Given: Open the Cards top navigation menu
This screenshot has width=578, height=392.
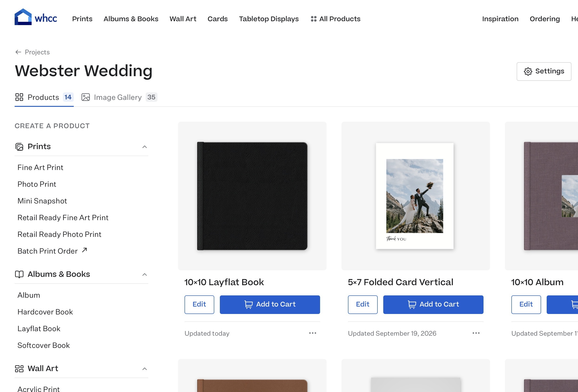Looking at the screenshot, I should click(x=218, y=19).
